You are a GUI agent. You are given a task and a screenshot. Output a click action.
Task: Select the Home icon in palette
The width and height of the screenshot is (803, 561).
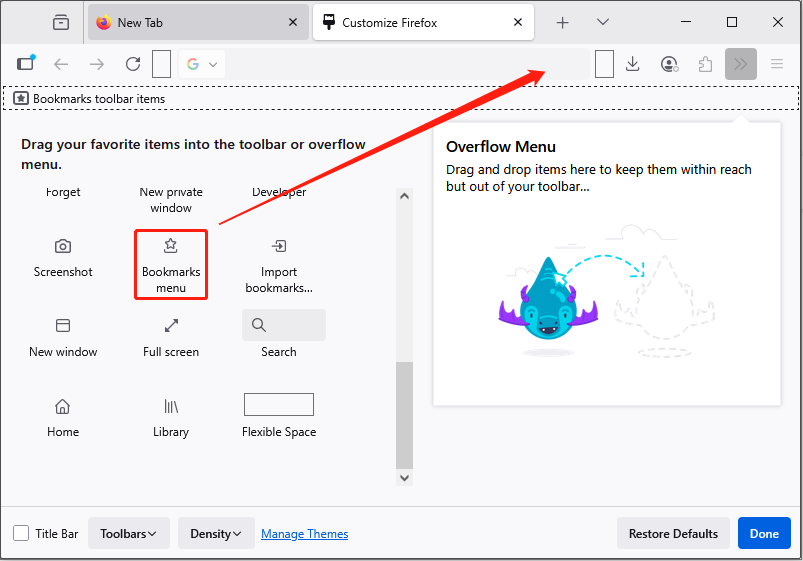(x=63, y=406)
